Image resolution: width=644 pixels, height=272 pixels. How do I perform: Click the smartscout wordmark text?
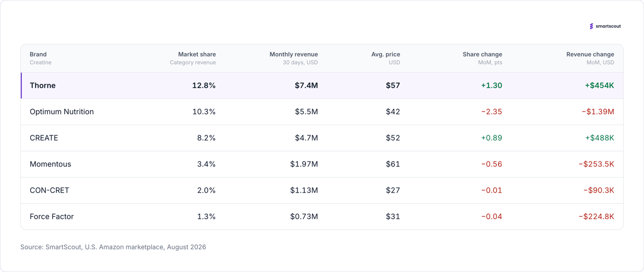608,26
